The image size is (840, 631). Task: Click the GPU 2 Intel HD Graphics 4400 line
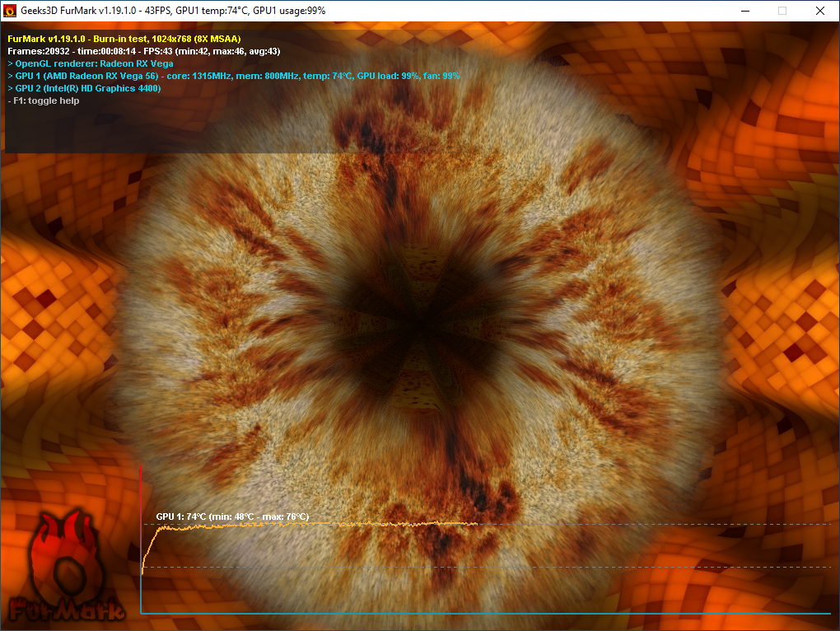[x=84, y=88]
